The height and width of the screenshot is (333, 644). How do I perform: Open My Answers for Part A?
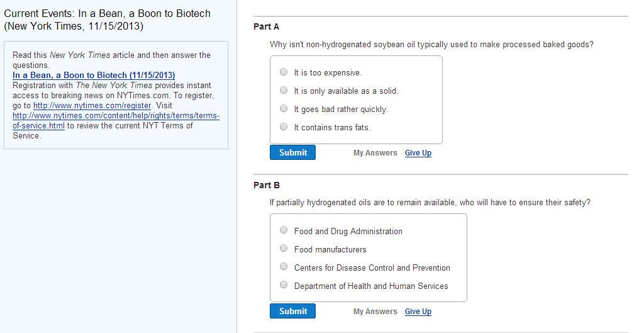pyautogui.click(x=375, y=153)
